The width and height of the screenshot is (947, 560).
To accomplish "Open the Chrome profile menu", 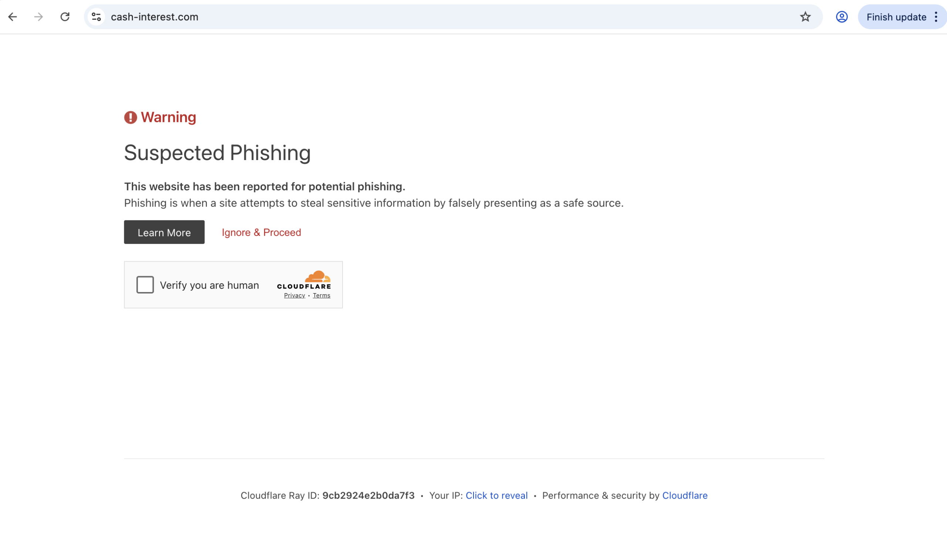I will tap(841, 17).
